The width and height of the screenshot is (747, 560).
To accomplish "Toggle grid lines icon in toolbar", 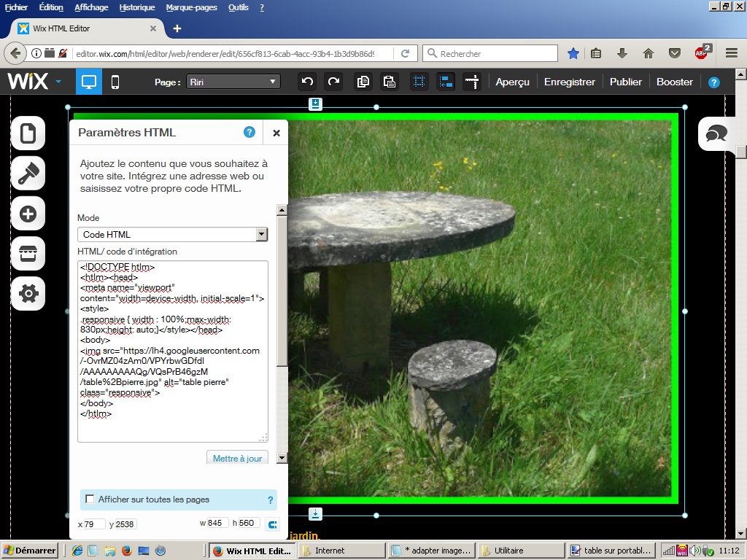I will (419, 82).
